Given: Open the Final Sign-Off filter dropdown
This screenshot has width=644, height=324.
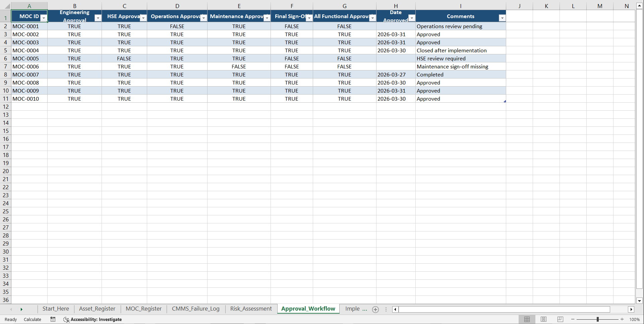Looking at the screenshot, I should pyautogui.click(x=309, y=17).
